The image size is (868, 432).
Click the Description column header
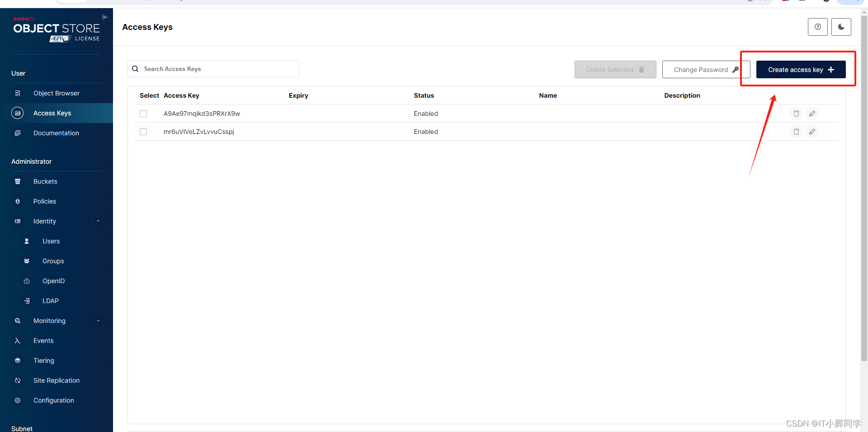click(682, 95)
